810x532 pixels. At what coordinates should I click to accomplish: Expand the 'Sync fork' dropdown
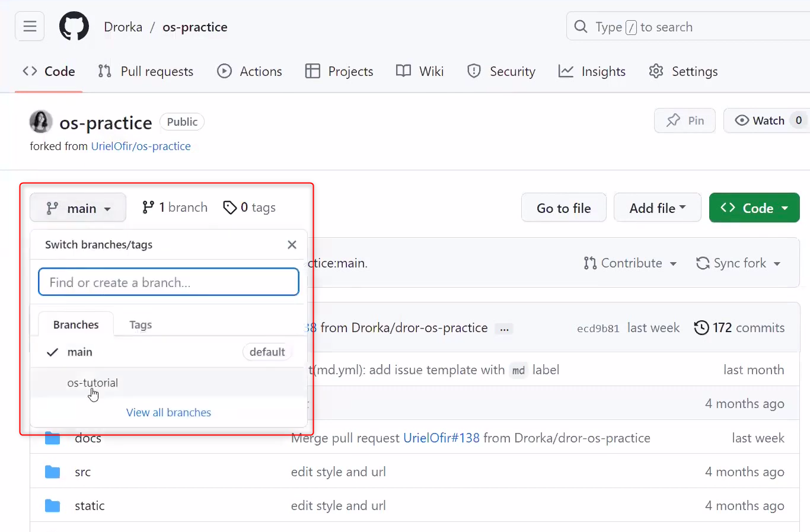738,263
